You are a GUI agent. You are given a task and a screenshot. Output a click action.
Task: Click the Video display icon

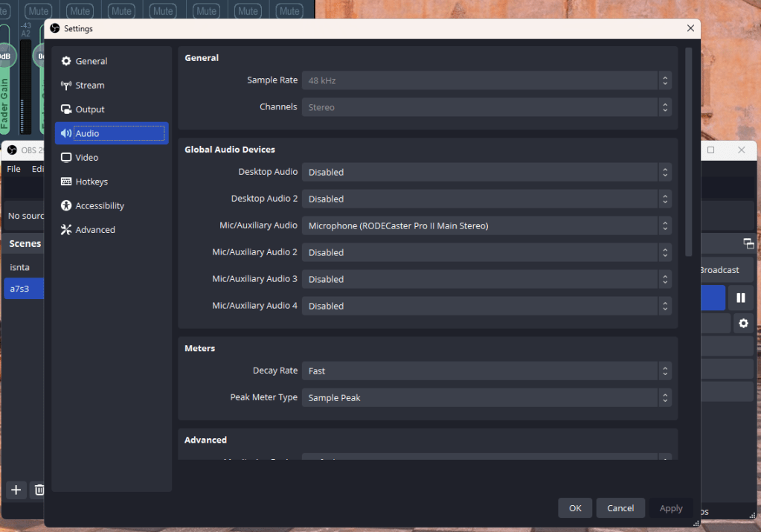click(x=66, y=157)
